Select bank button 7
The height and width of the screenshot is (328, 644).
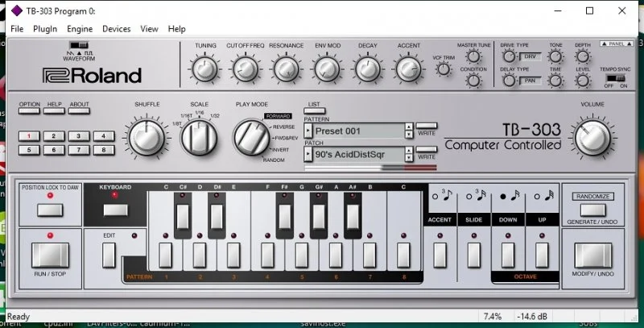(x=78, y=150)
